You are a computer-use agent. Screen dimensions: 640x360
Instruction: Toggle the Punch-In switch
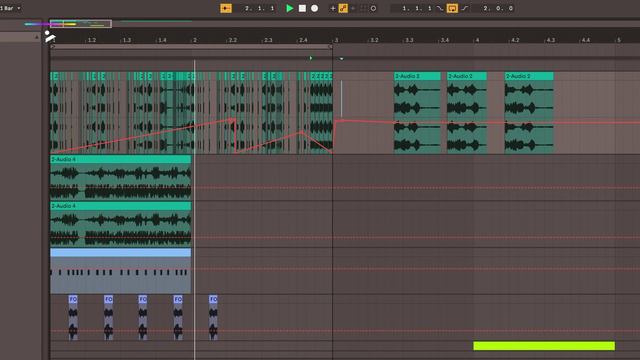[440, 8]
